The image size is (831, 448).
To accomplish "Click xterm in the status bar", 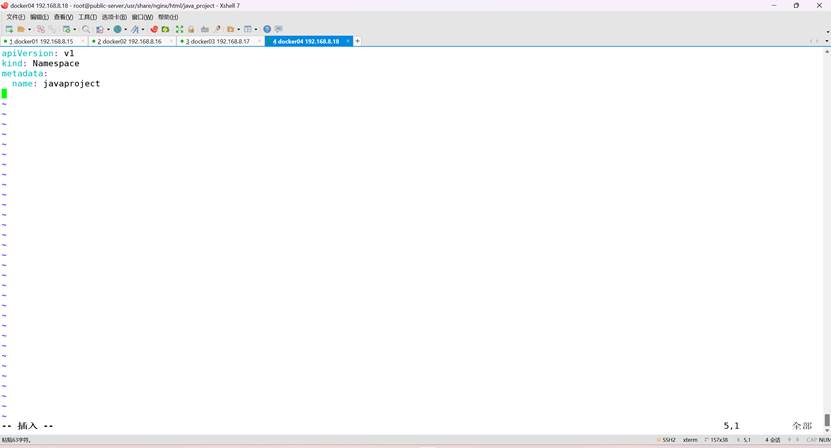I will pyautogui.click(x=690, y=440).
